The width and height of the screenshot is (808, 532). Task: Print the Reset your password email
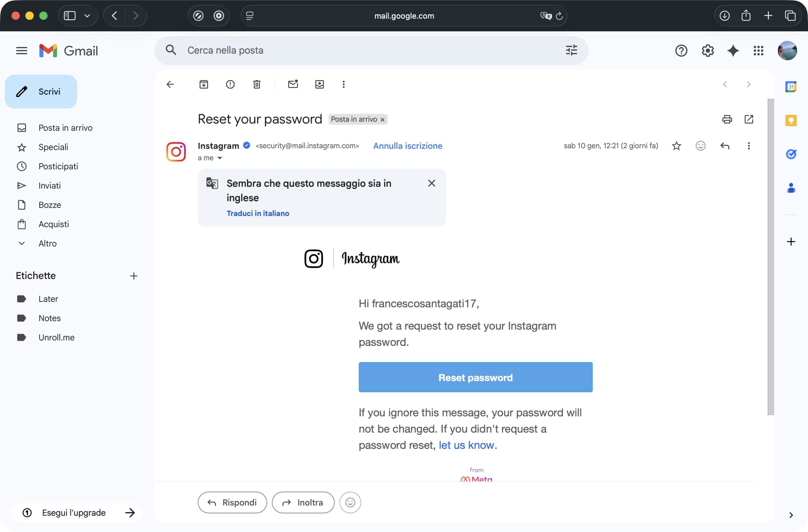click(x=727, y=120)
